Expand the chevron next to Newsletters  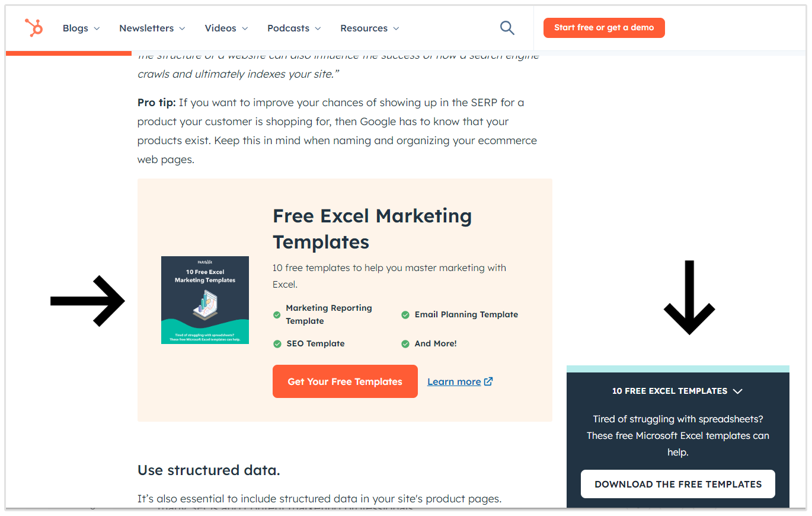[182, 28]
